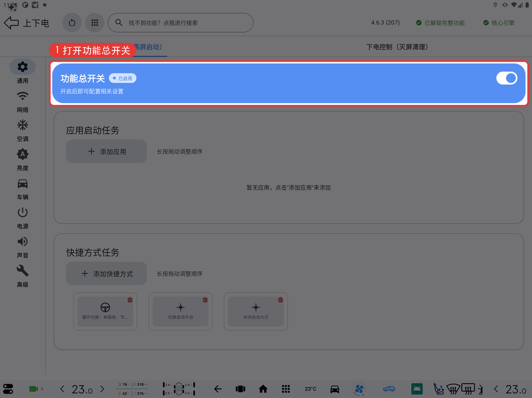The height and width of the screenshot is (398, 532).
Task: Click the 暂无应用 empty-state message
Action: pyautogui.click(x=289, y=188)
